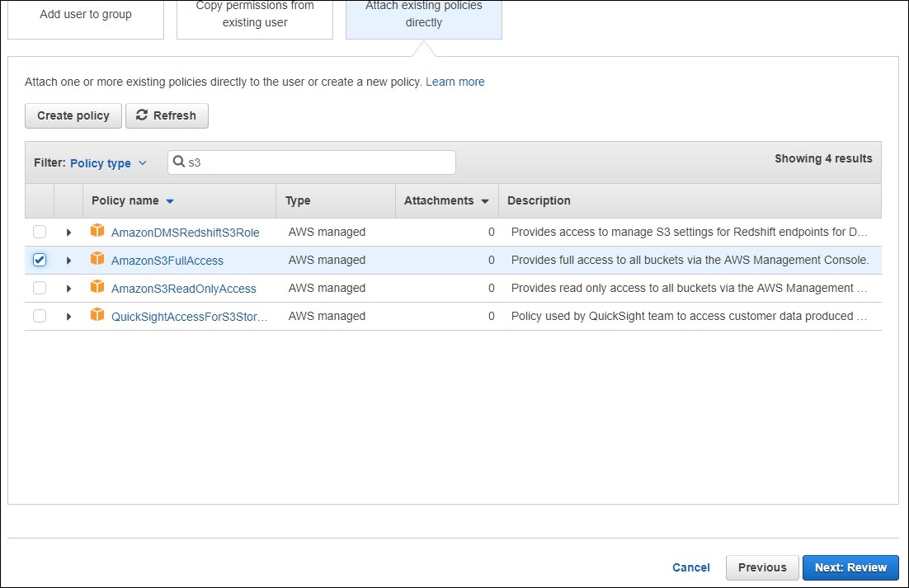This screenshot has height=588, width=909.
Task: Click into the s3 policy search field
Action: (318, 162)
